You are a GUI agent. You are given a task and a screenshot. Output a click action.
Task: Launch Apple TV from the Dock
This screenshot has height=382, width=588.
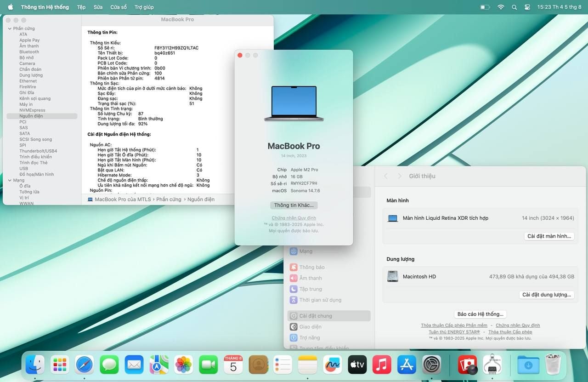click(x=357, y=365)
